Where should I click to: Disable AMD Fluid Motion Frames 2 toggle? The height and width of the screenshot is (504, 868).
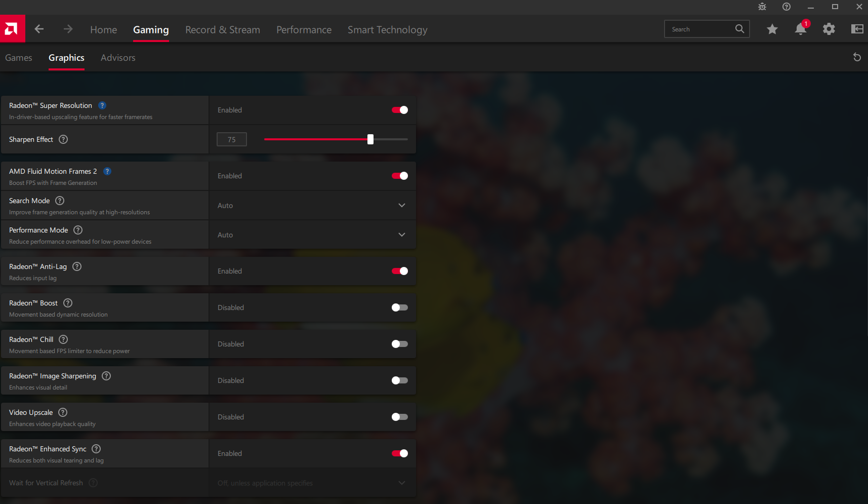tap(400, 176)
